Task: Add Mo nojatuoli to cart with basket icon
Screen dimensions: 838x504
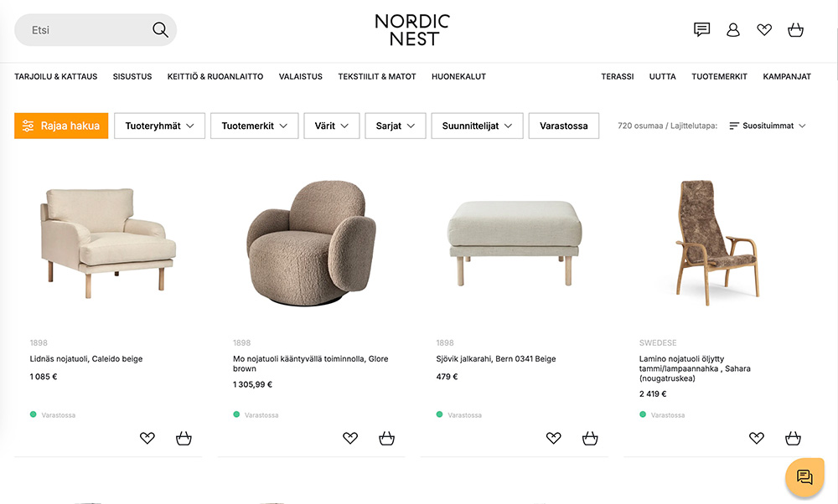Action: 386,437
